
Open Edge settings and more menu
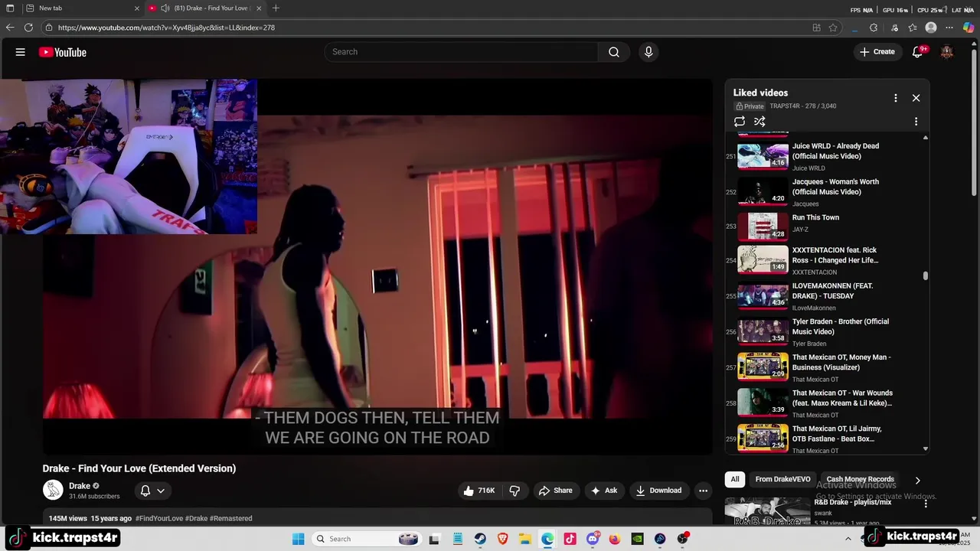pyautogui.click(x=949, y=28)
